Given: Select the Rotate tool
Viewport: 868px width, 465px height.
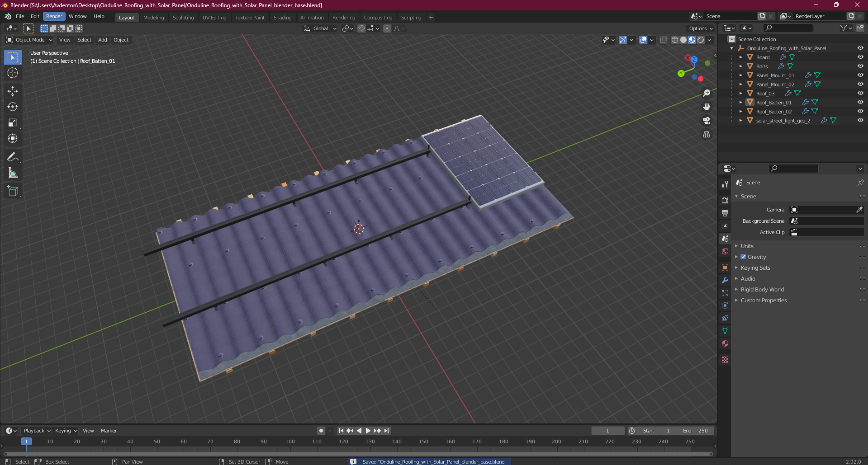Looking at the screenshot, I should pos(13,107).
